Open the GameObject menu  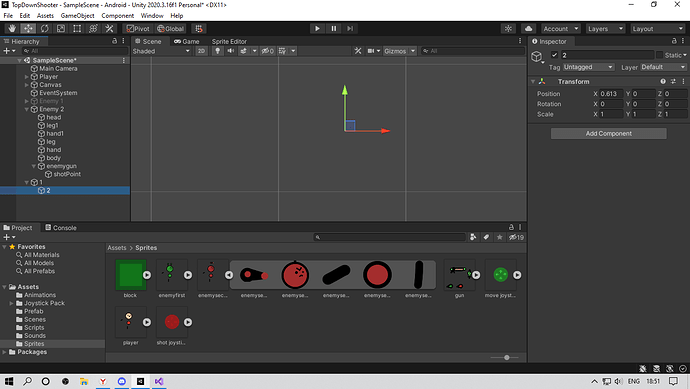[77, 16]
